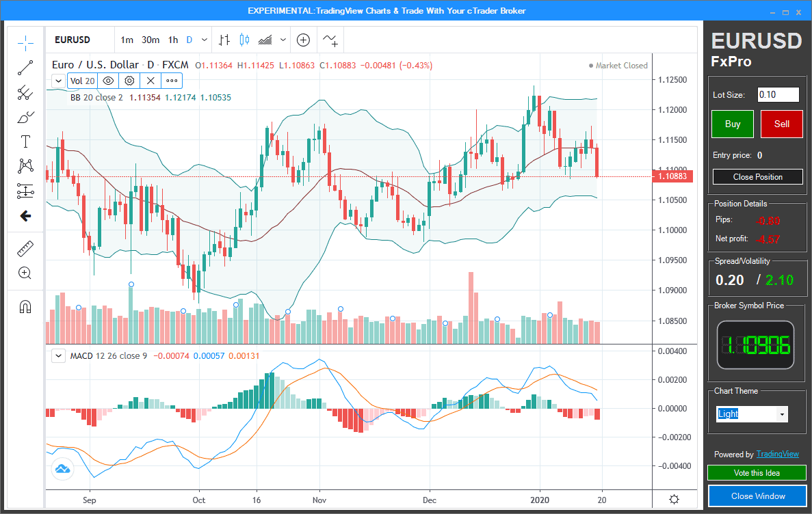Select the 1h timeframe
Viewport: 812px width, 514px height.
(x=174, y=40)
